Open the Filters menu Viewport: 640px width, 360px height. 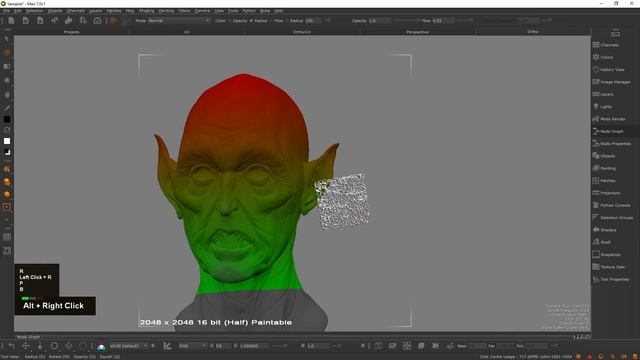184,11
